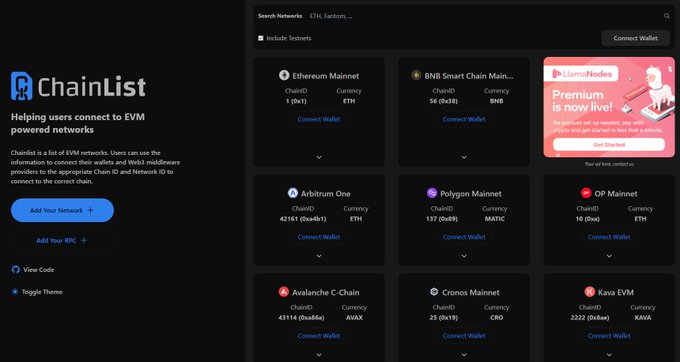
Task: Expand the Polygon Mainnet card details
Action: coord(464,256)
